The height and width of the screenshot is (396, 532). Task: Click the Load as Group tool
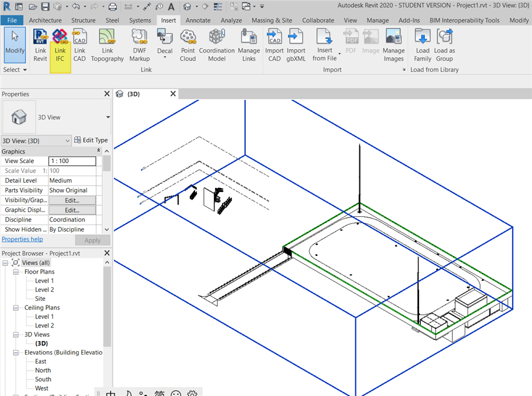[445, 46]
